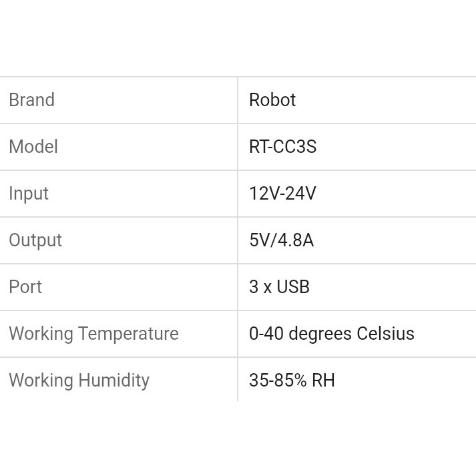This screenshot has width=476, height=476.
Task: Click the USB text in Port row
Action: coord(293,287)
